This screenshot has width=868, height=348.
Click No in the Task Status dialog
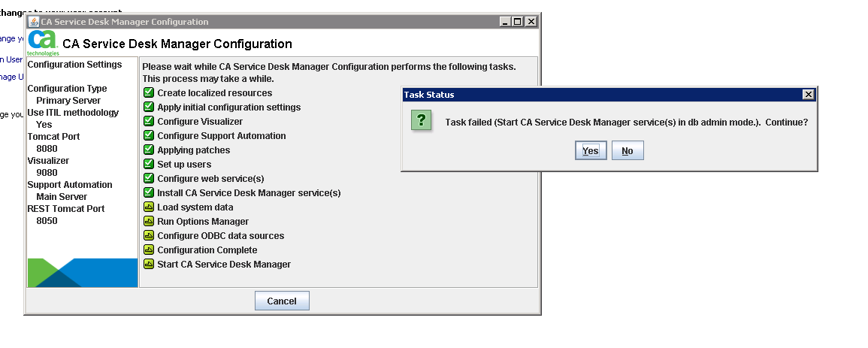tap(628, 150)
